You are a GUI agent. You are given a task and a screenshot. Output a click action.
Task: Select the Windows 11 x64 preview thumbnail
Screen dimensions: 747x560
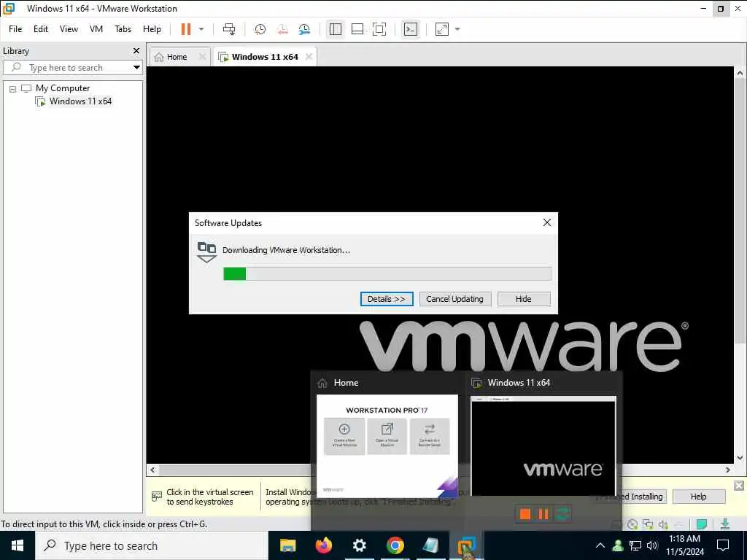[x=543, y=446]
